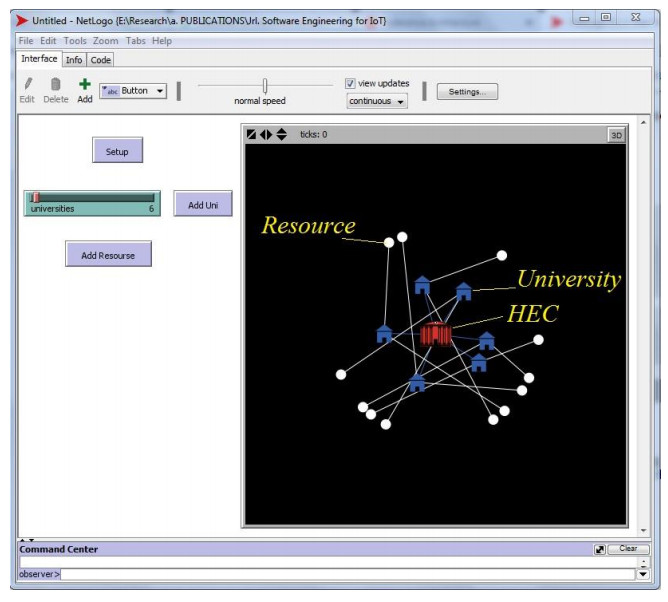This screenshot has width=668, height=602.
Task: Click the normal speed slider handle
Action: coord(265,86)
